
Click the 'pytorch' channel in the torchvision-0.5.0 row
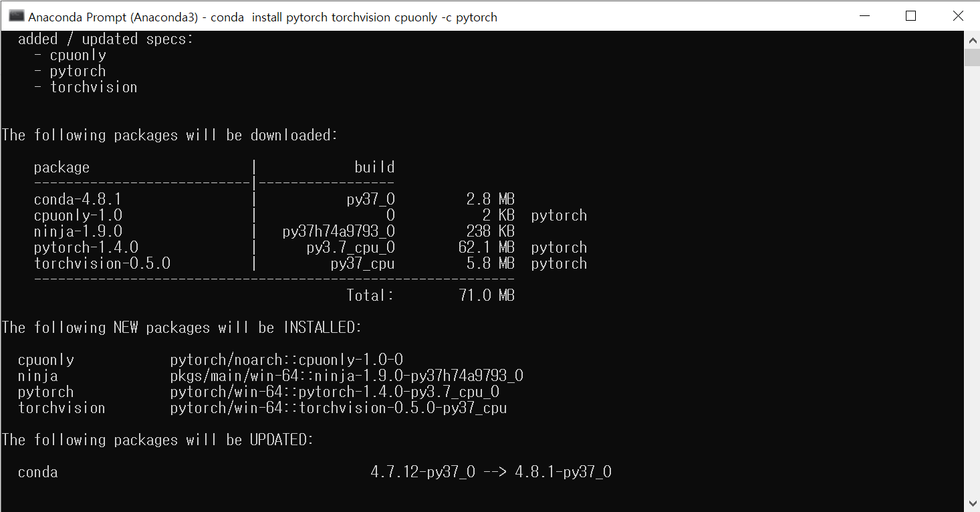point(559,264)
